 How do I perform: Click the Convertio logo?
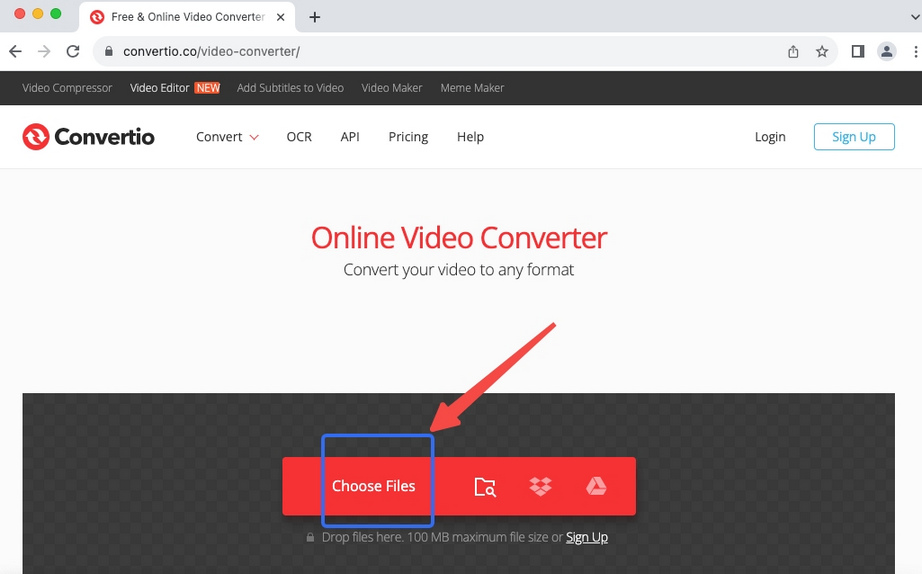(x=88, y=136)
